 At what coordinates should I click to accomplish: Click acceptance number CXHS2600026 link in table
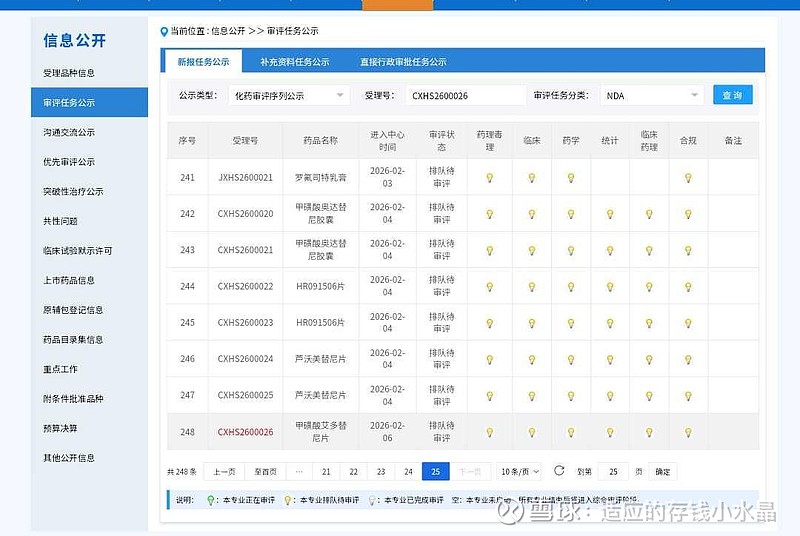245,432
